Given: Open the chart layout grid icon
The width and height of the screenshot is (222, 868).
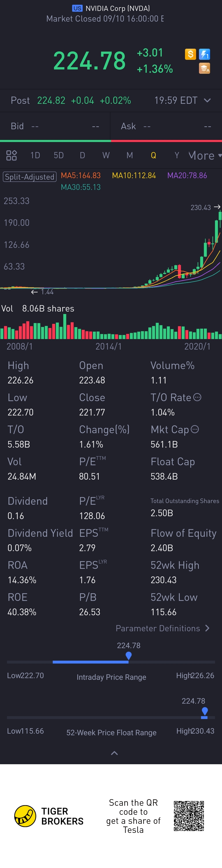Looking at the screenshot, I should click(x=12, y=155).
